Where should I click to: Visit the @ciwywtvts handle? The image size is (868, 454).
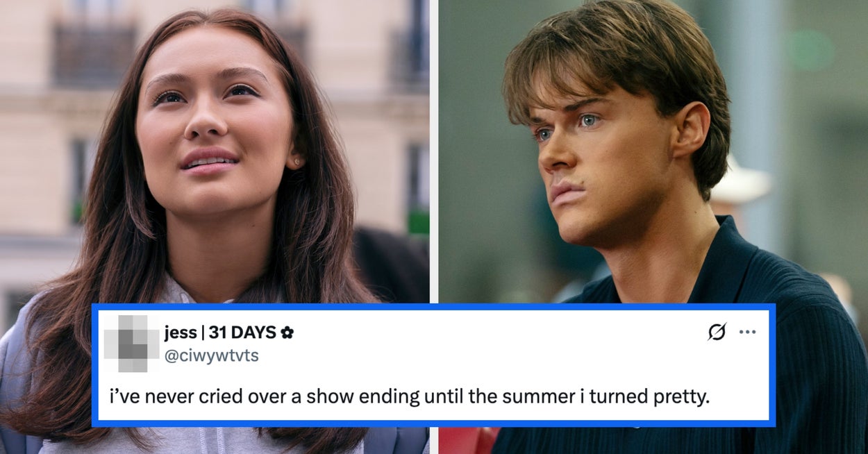tap(212, 355)
